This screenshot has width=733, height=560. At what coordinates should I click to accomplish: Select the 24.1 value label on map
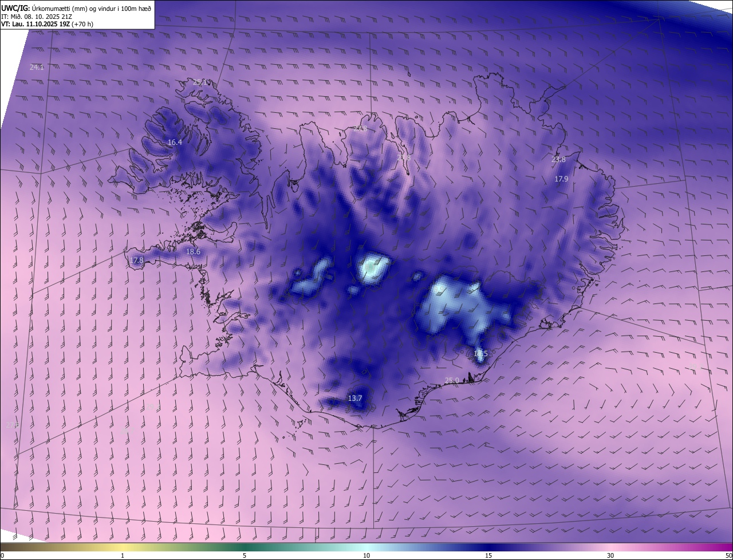pos(37,67)
